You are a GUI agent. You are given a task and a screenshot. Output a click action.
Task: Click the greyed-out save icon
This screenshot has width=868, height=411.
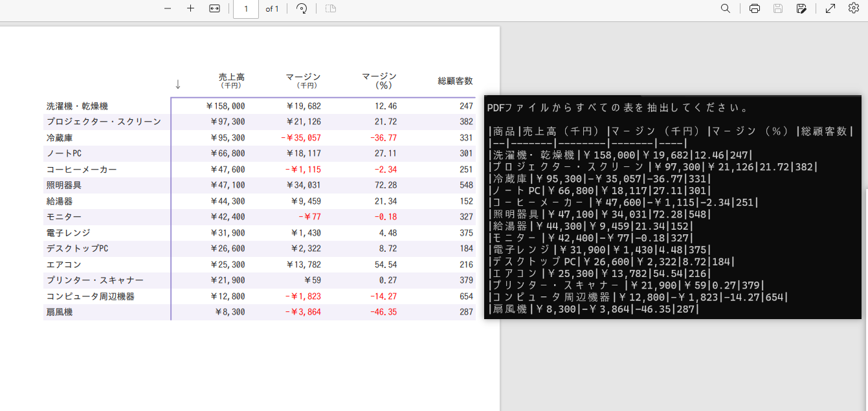pyautogui.click(x=778, y=8)
